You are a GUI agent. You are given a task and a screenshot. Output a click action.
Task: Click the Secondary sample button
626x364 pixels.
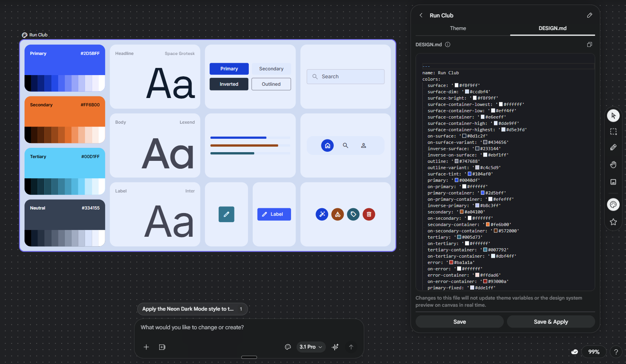pos(271,69)
